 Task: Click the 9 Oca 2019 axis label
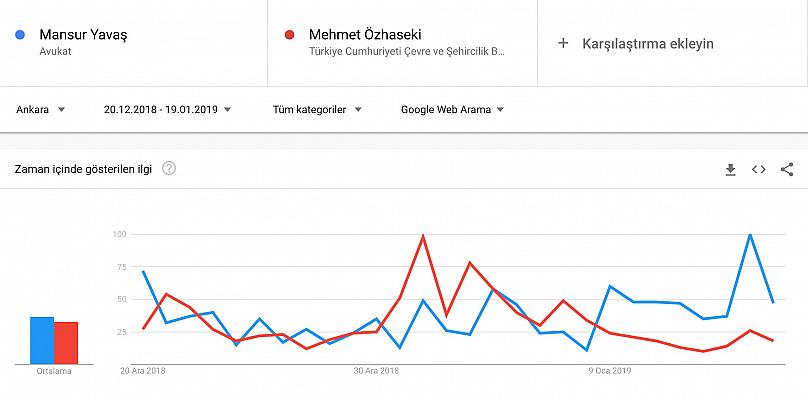point(610,370)
